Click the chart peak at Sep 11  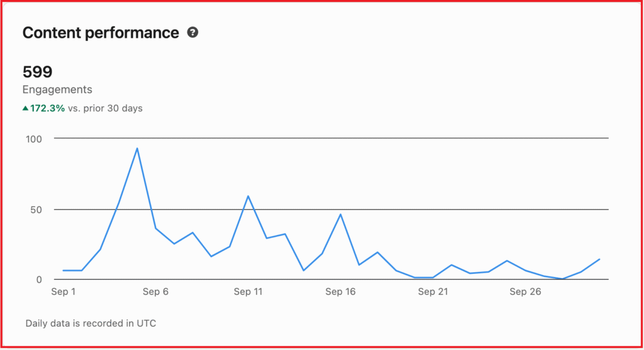coord(248,196)
